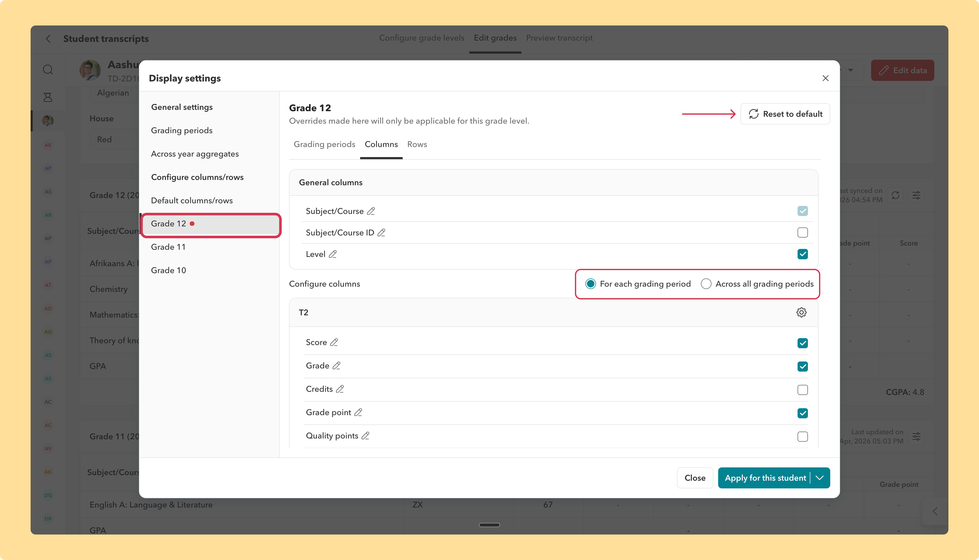This screenshot has height=560, width=979.
Task: Enable the Credits column checkbox
Action: click(x=803, y=390)
